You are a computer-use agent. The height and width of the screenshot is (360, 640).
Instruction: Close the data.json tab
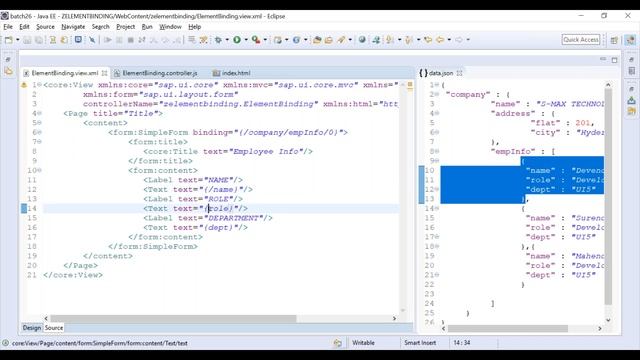click(460, 73)
